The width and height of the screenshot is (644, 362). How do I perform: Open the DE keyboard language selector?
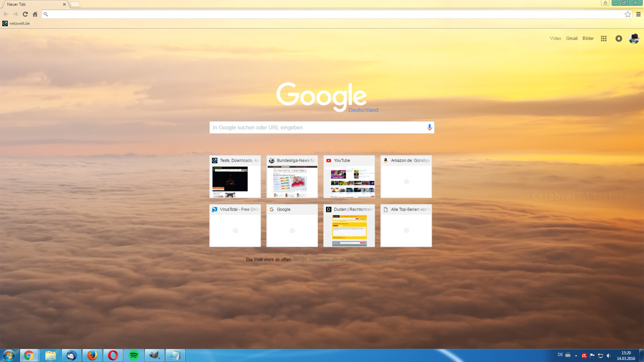pos(561,355)
